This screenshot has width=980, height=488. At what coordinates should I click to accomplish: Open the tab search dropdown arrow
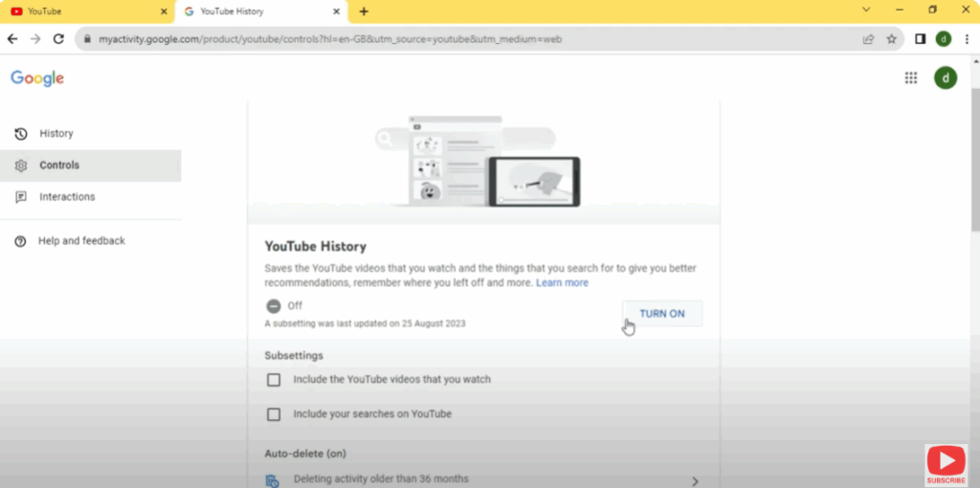tap(866, 10)
